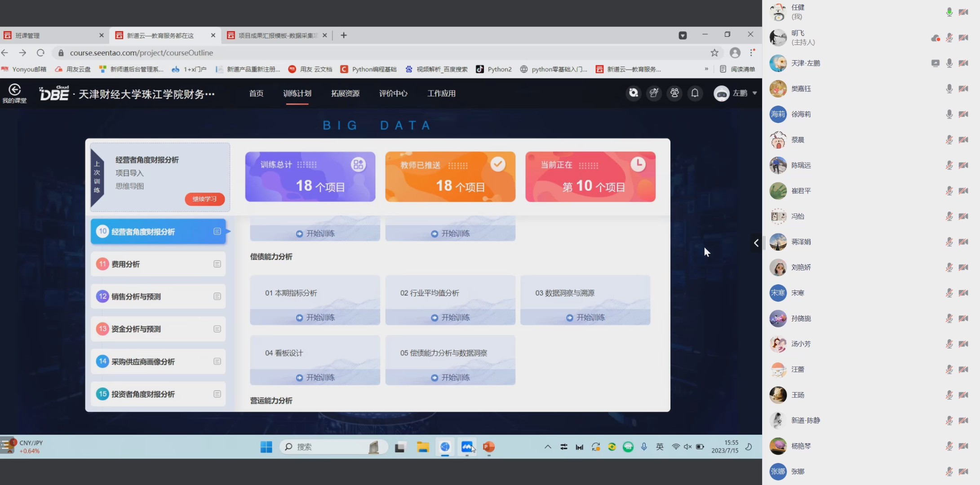Start training for 01 本期指标分析
The width and height of the screenshot is (980, 485).
[x=315, y=317]
